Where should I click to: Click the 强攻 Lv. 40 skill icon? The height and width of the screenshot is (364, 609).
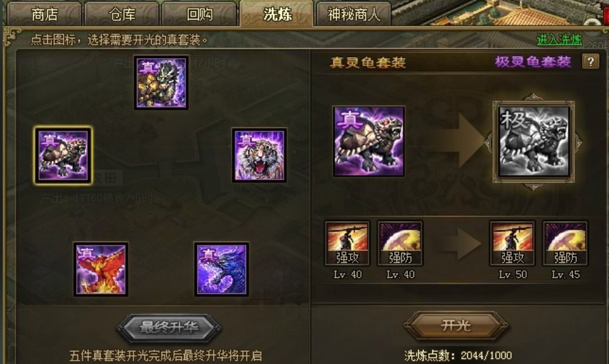click(x=347, y=243)
